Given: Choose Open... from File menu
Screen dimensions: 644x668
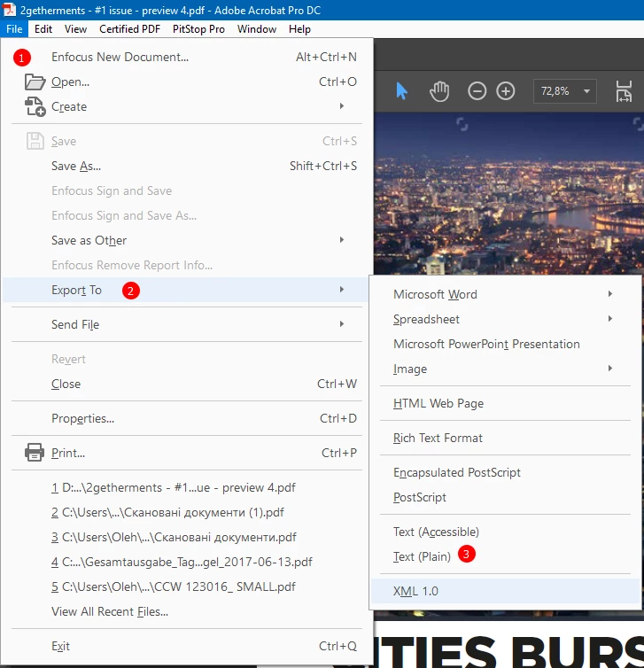Looking at the screenshot, I should 186,82.
